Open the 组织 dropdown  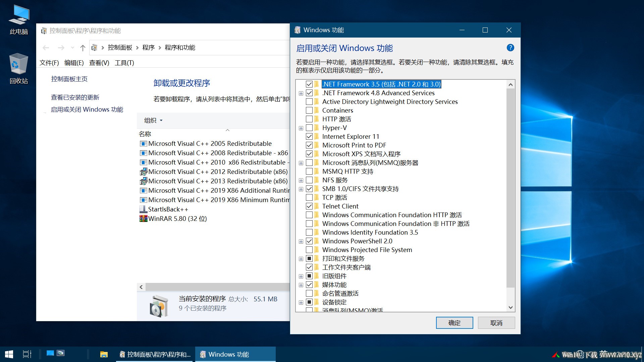[153, 120]
